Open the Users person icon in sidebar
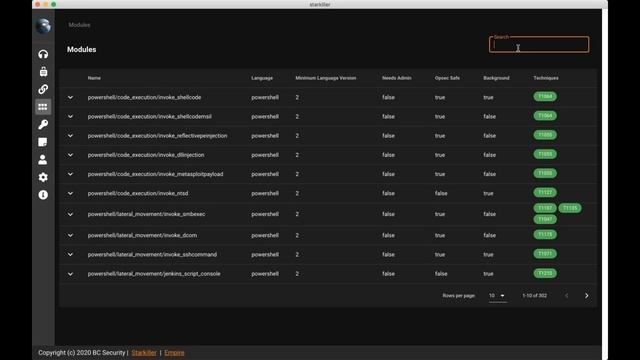 point(43,160)
